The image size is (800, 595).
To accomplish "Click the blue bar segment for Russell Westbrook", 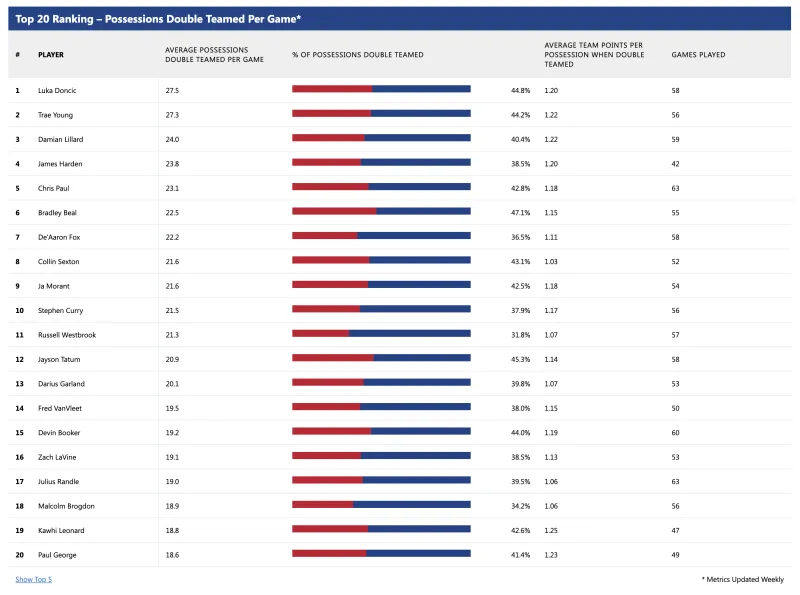I will click(410, 334).
